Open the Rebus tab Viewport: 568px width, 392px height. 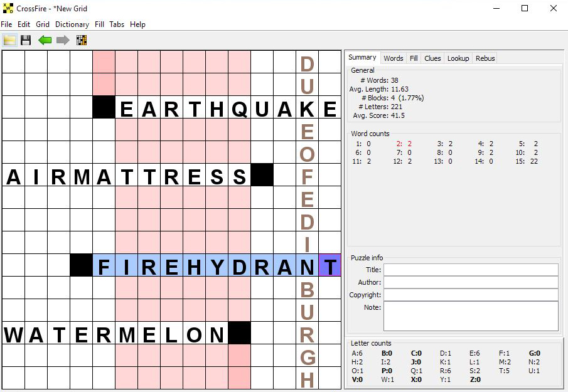[x=485, y=58]
